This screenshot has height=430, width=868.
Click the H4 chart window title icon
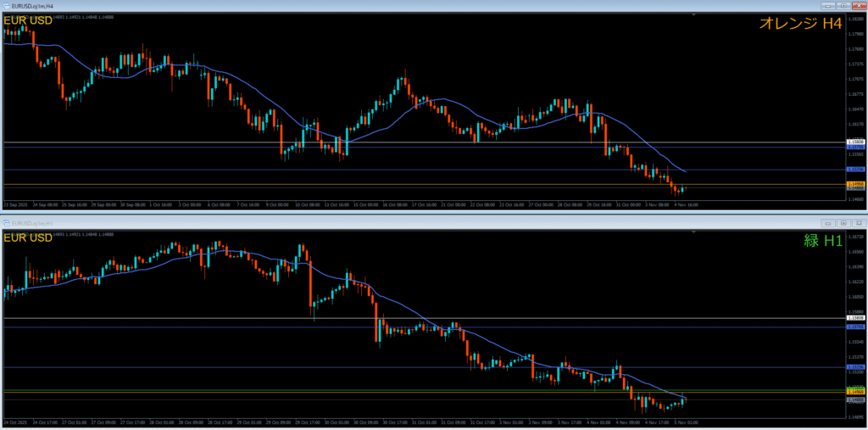[7, 5]
